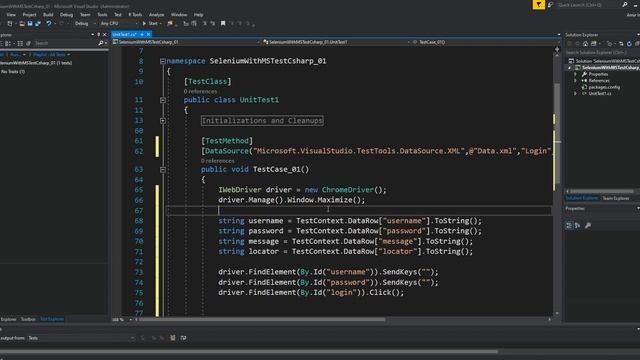Click the bookmark toggle icon in the toolbar

tap(223, 24)
